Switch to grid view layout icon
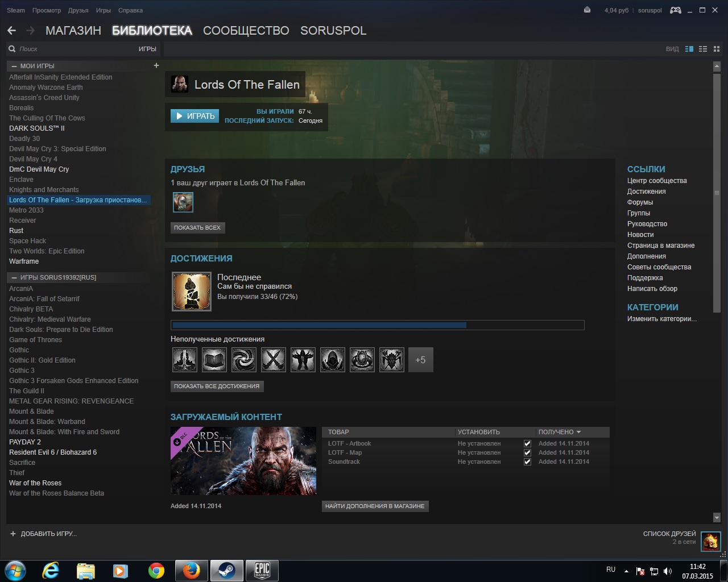Viewport: 728px width, 582px height. point(715,49)
